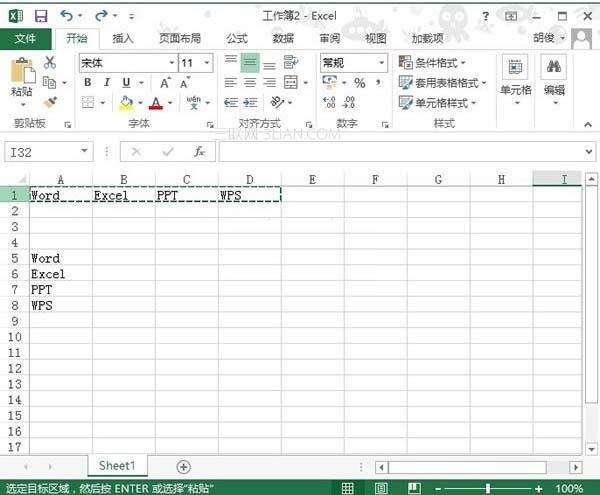
Task: Click the Save icon in quick access toolbar
Action: pos(41,16)
